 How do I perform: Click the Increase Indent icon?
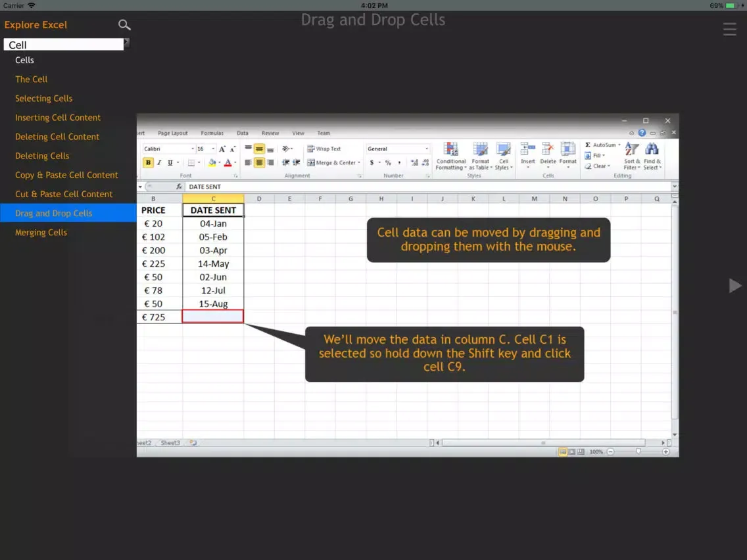297,162
